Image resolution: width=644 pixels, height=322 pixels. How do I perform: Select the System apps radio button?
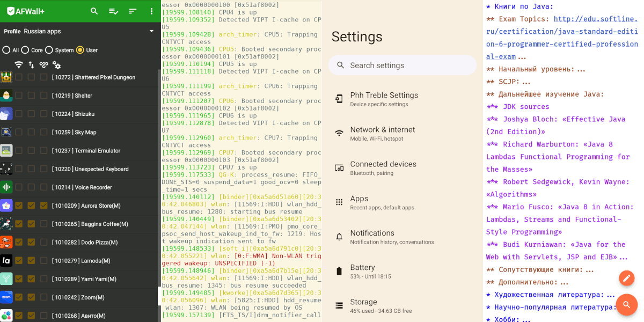click(x=49, y=50)
